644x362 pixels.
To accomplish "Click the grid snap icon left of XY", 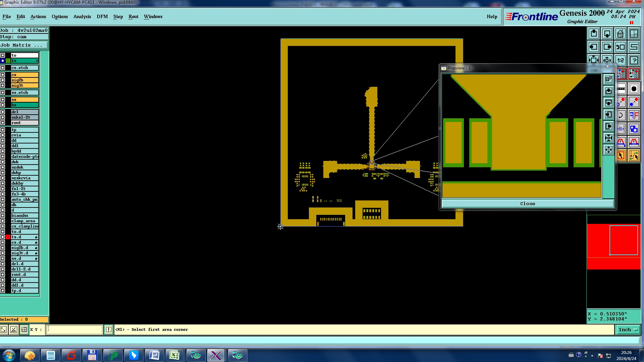I will pos(24,329).
